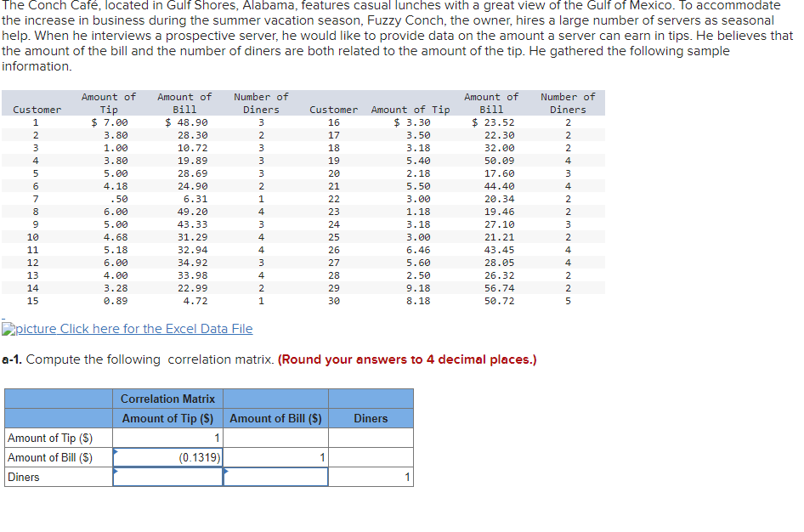Click the Amount of Tip ($) column header

167,418
